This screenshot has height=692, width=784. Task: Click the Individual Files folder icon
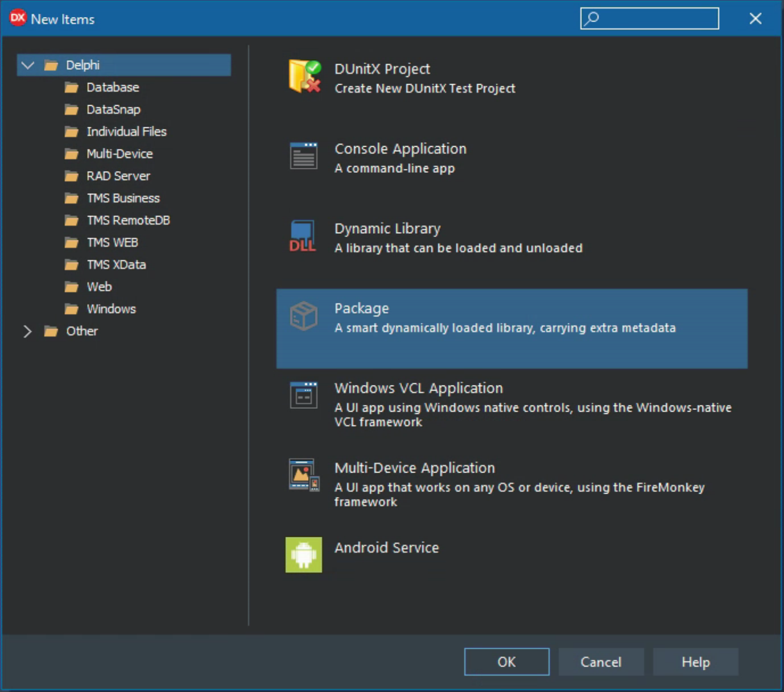pyautogui.click(x=72, y=132)
